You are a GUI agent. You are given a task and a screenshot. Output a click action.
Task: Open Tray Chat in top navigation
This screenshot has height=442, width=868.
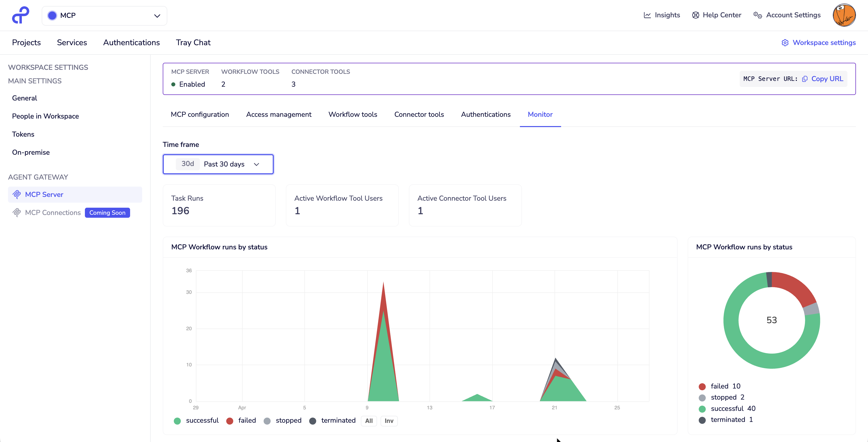(x=193, y=42)
